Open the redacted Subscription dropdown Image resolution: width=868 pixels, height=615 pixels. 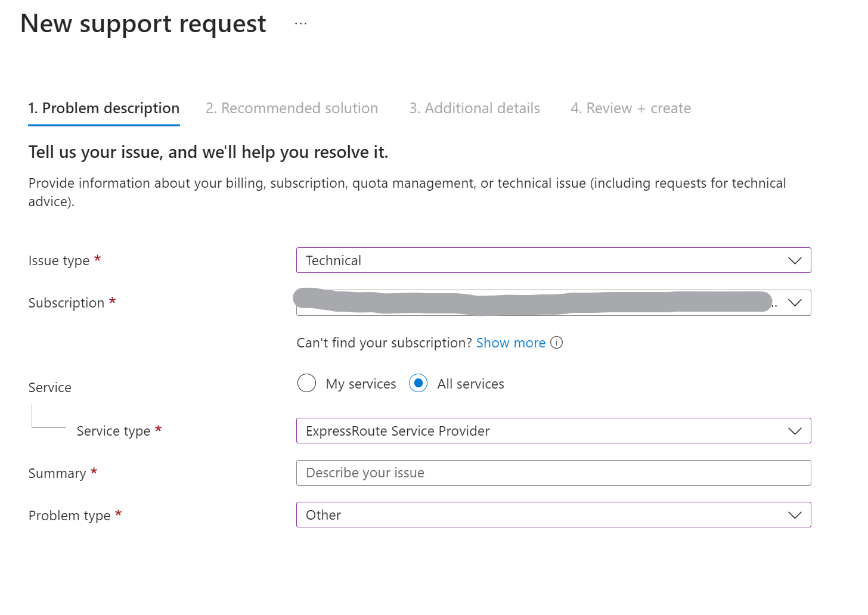click(x=537, y=303)
